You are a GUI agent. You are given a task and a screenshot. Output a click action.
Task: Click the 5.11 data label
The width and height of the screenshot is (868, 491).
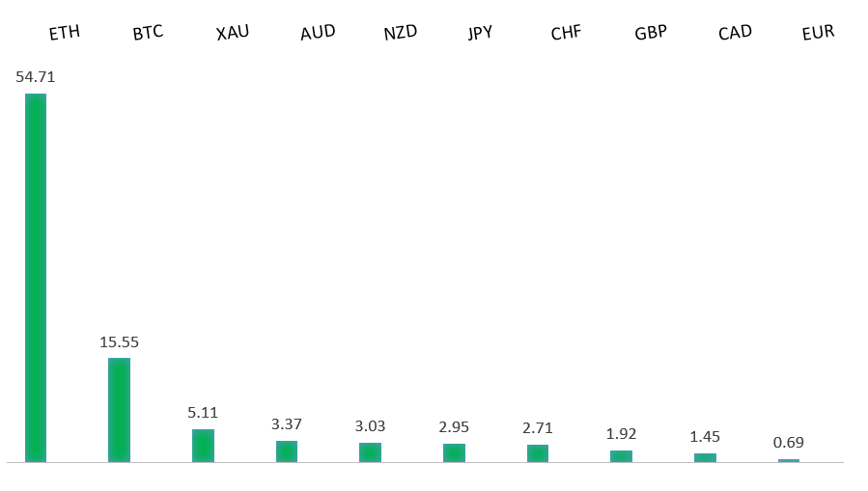pos(203,413)
